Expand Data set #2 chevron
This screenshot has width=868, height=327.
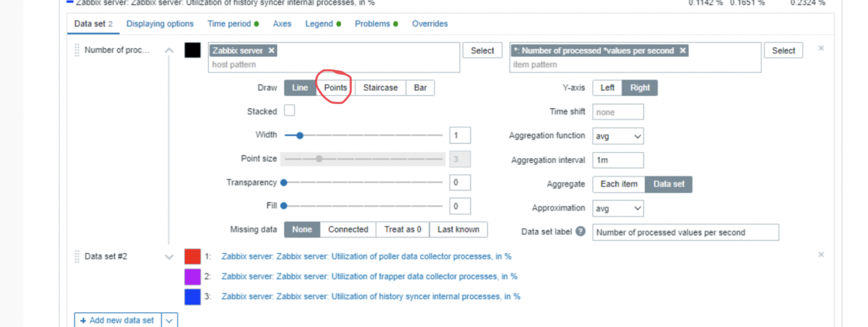[169, 257]
